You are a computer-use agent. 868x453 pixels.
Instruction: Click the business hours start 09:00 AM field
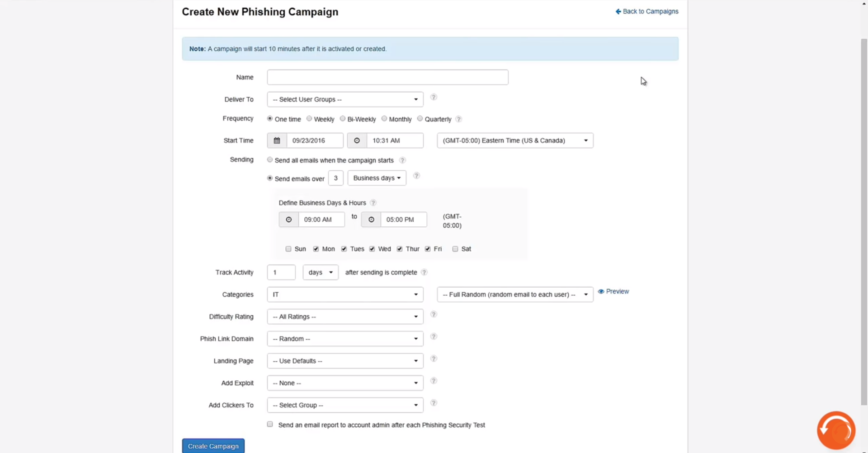tap(321, 219)
